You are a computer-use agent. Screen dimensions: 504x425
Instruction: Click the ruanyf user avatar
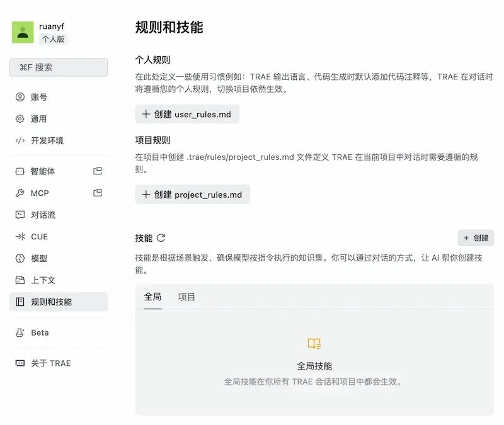click(23, 32)
